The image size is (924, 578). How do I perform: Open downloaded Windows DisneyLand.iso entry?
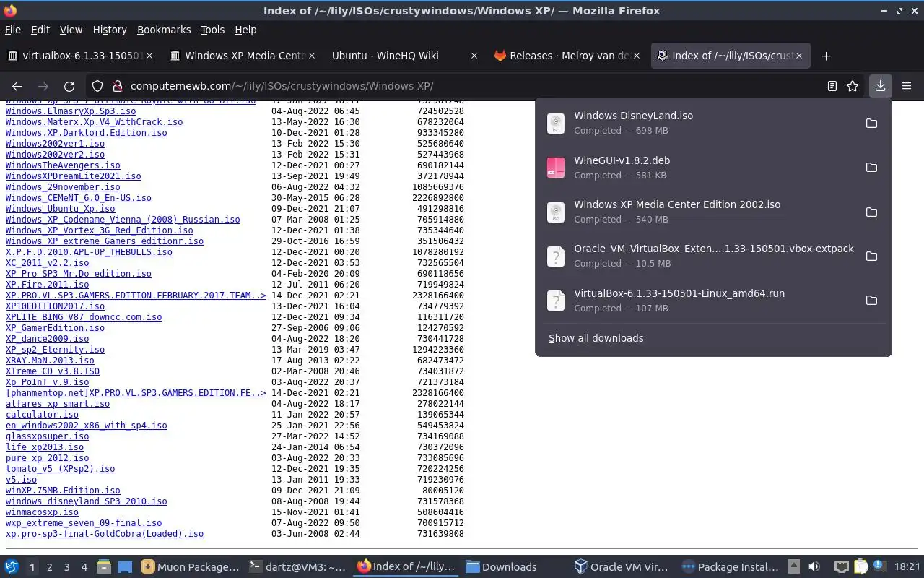pyautogui.click(x=700, y=123)
